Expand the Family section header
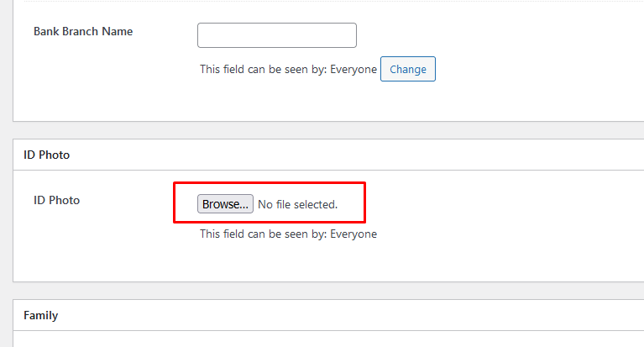 [40, 315]
